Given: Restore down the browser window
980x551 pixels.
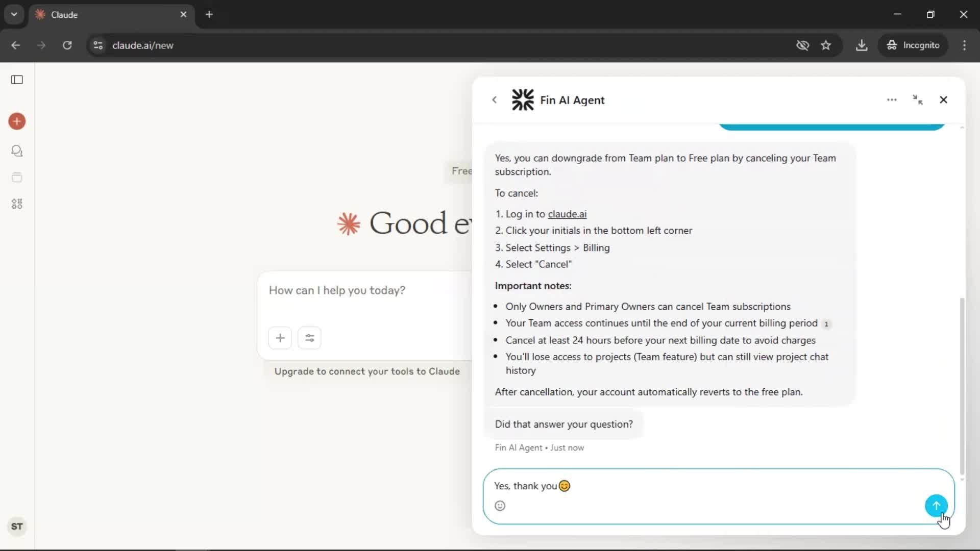Looking at the screenshot, I should (930, 15).
